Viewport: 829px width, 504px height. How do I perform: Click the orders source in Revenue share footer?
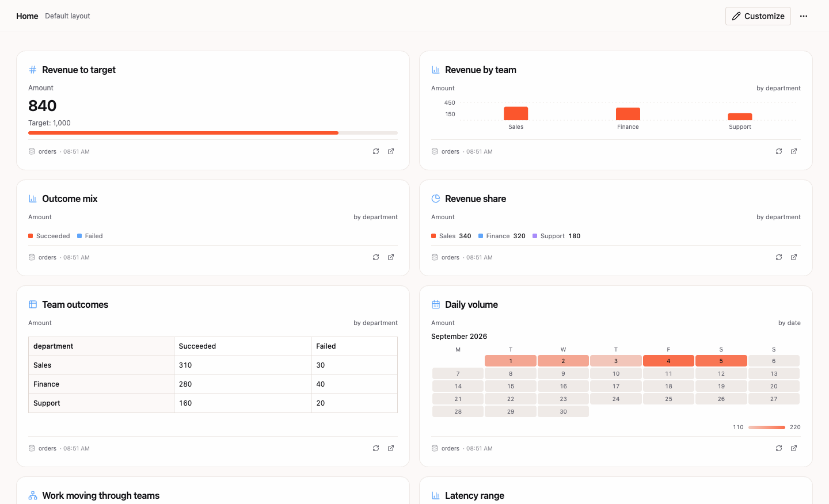click(450, 257)
